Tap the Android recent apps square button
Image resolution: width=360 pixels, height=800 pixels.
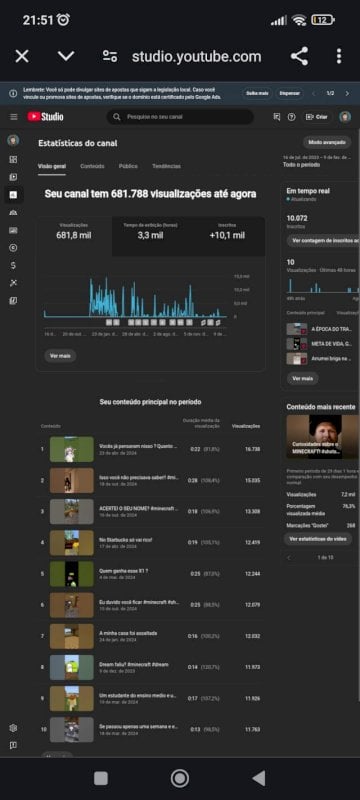pyautogui.click(x=101, y=778)
